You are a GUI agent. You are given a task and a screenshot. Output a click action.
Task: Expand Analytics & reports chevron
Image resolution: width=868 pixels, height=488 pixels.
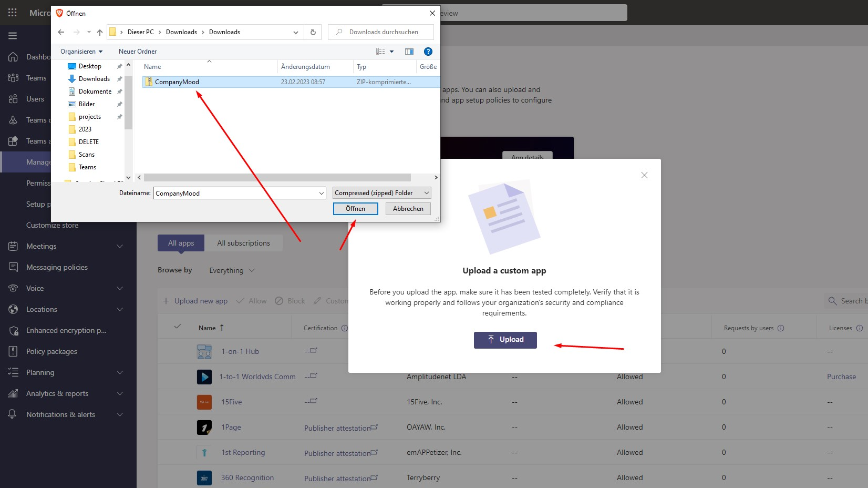120,393
